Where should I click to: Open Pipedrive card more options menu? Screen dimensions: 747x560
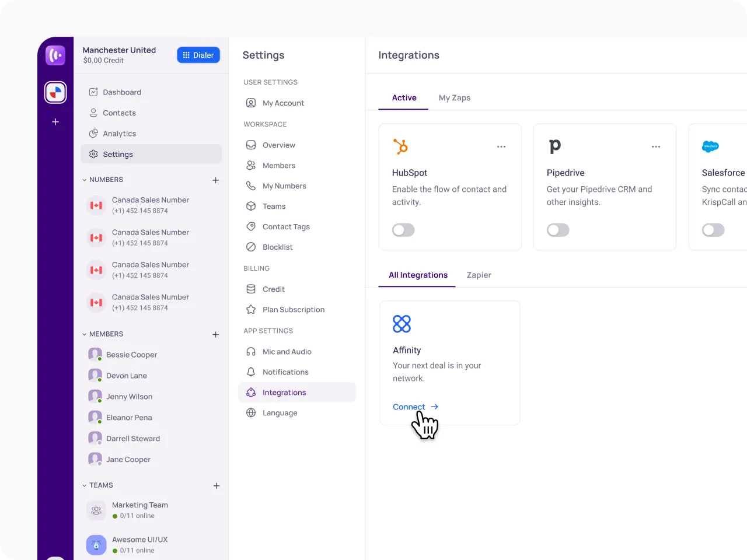click(656, 147)
